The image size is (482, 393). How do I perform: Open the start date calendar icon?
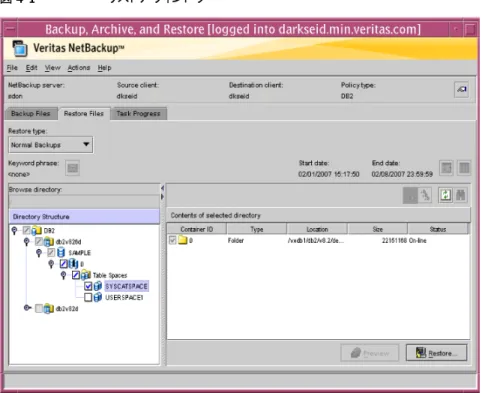point(446,168)
